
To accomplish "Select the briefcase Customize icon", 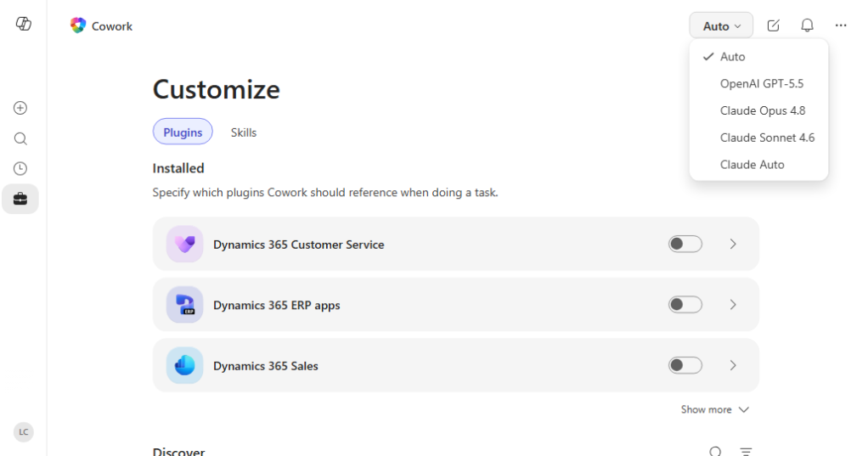I will 20,199.
